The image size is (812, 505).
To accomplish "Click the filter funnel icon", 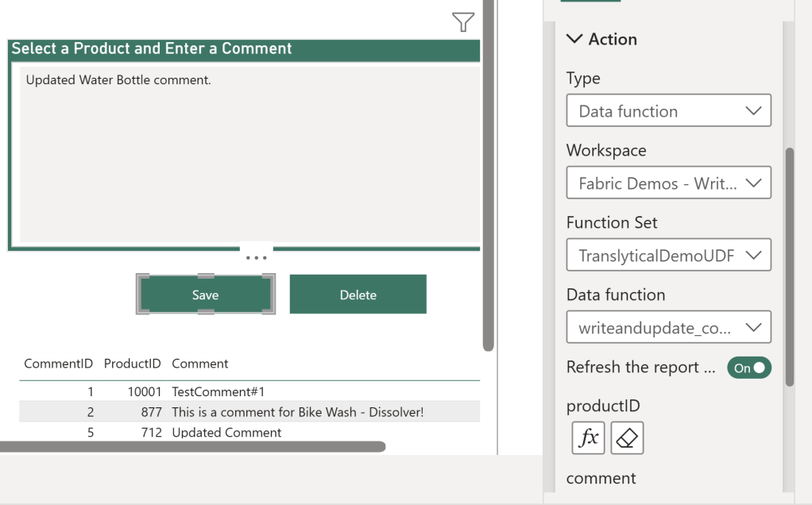I will click(463, 22).
